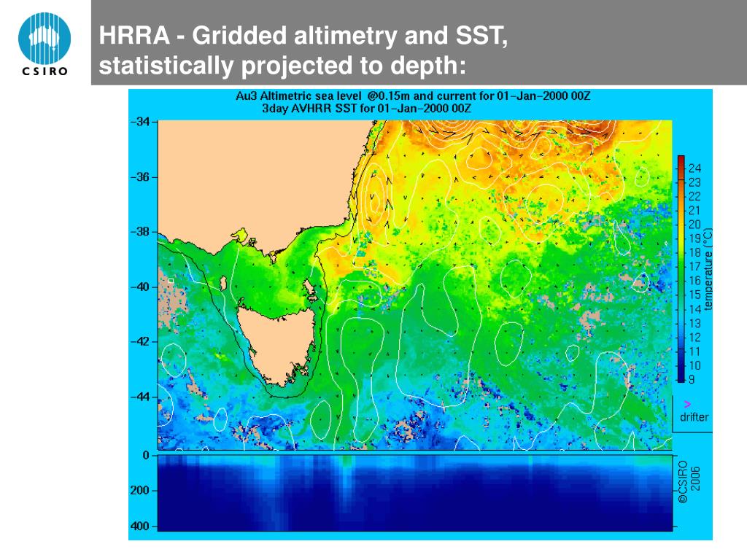Click the magenta drifter arrow symbol
The height and width of the screenshot is (560, 747).
[x=687, y=404]
